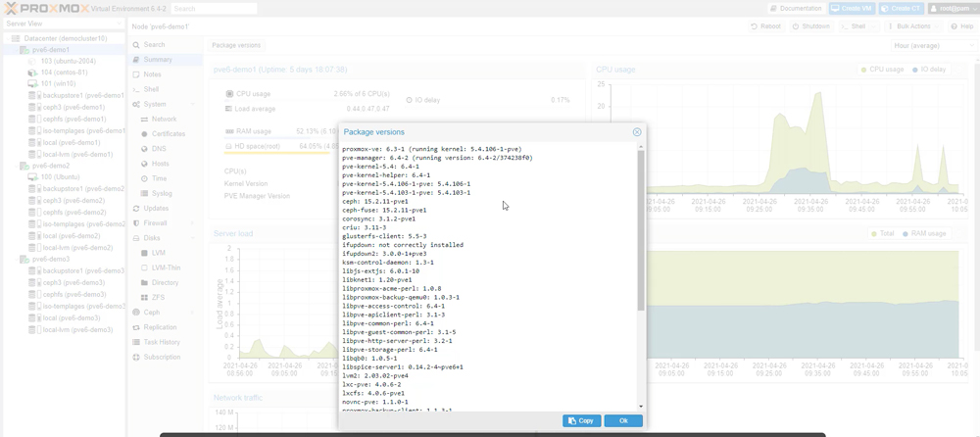Select VM 103 (ubuntu-2004) in the tree
The height and width of the screenshot is (437, 980).
(x=69, y=62)
